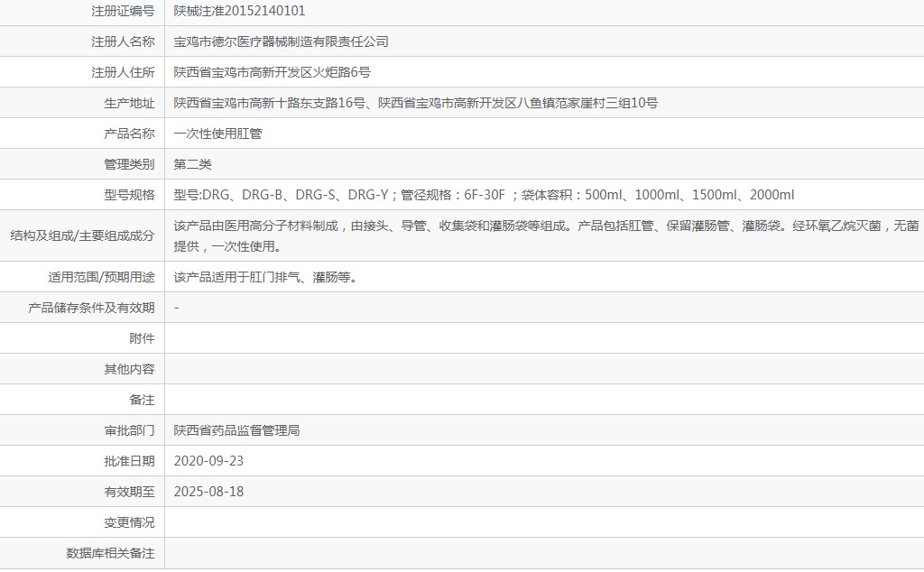The width and height of the screenshot is (924, 572).
Task: Select the 备注 label
Action: (x=142, y=400)
